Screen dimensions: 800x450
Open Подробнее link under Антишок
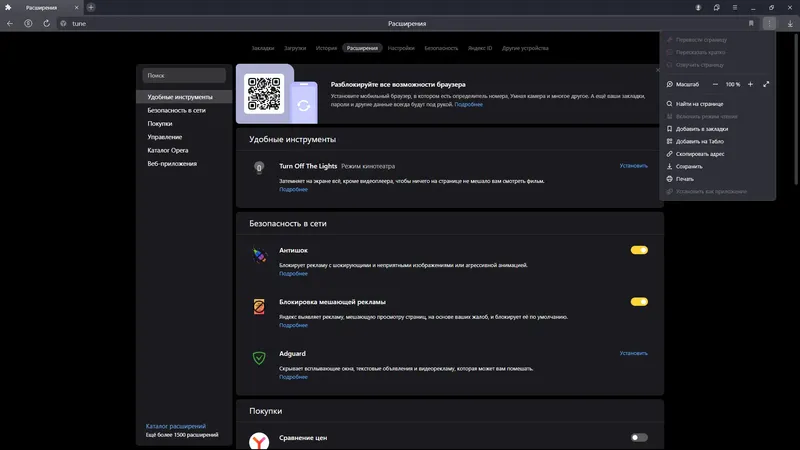point(293,273)
